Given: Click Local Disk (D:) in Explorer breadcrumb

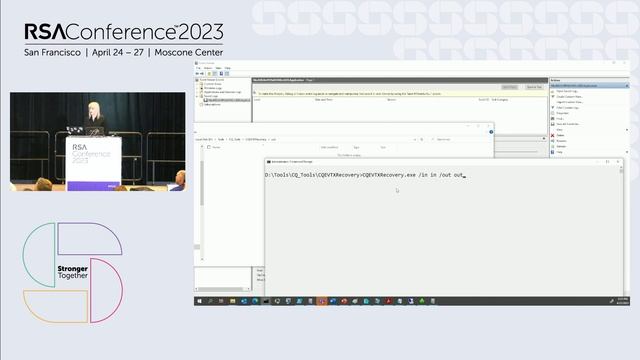Looking at the screenshot, I should click(x=204, y=140).
